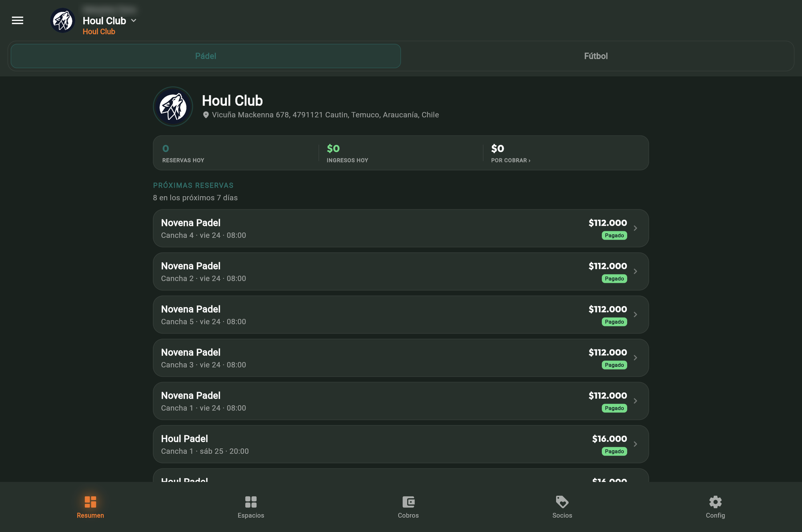Open the hamburger menu
The image size is (802, 532).
17,20
